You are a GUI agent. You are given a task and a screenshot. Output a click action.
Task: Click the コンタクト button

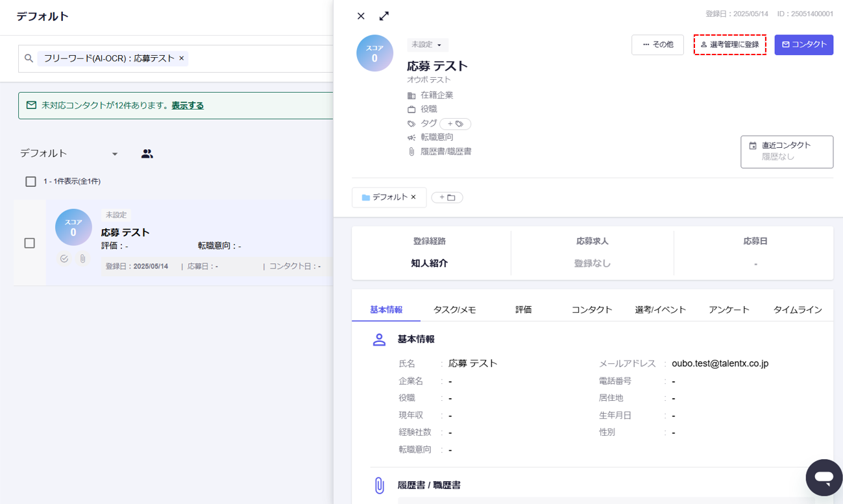(x=803, y=45)
